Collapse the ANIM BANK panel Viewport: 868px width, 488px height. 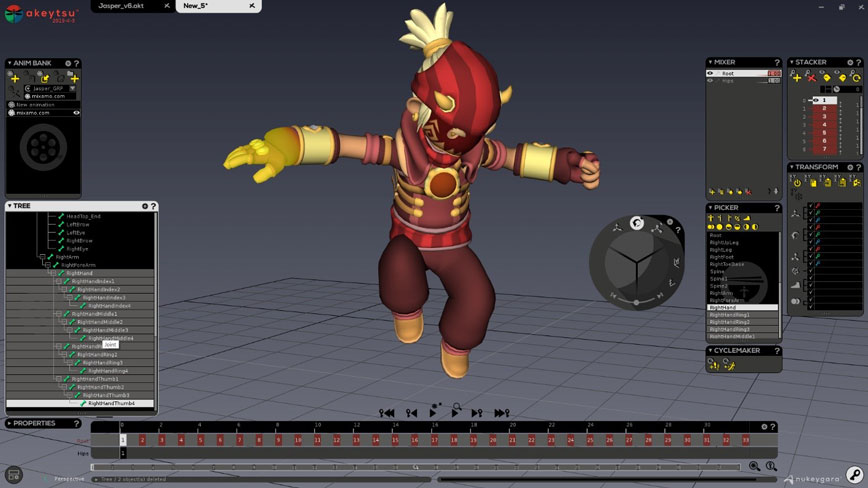(x=9, y=63)
